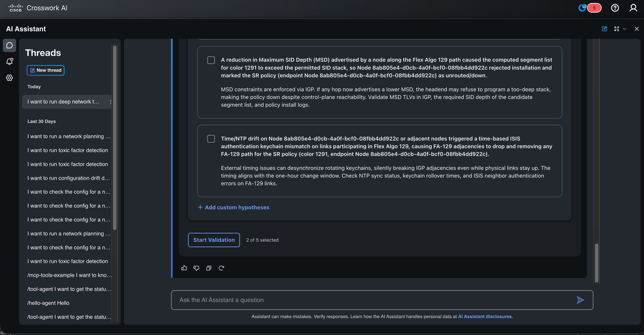Send the question with arrow icon
The width and height of the screenshot is (644, 335).
(x=580, y=300)
